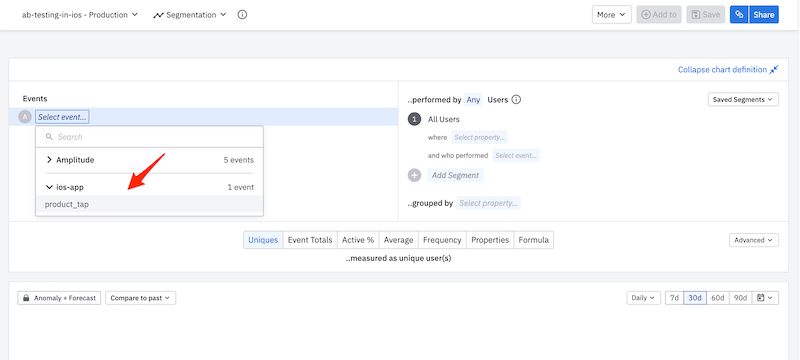
Task: Click the Add to button
Action: 659,15
